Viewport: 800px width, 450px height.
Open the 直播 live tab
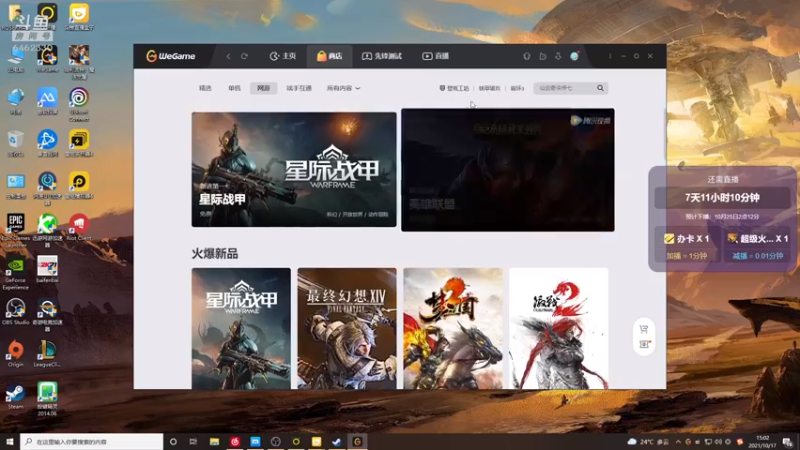[x=435, y=56]
